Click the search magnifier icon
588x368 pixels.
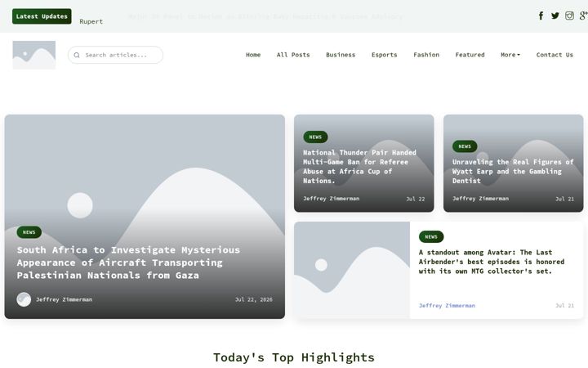click(77, 56)
